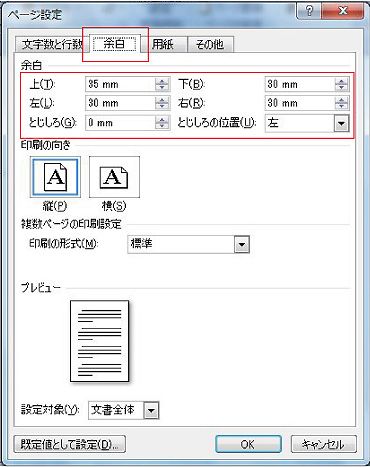Confirm with the OK button
The image size is (370, 467).
coord(248,444)
